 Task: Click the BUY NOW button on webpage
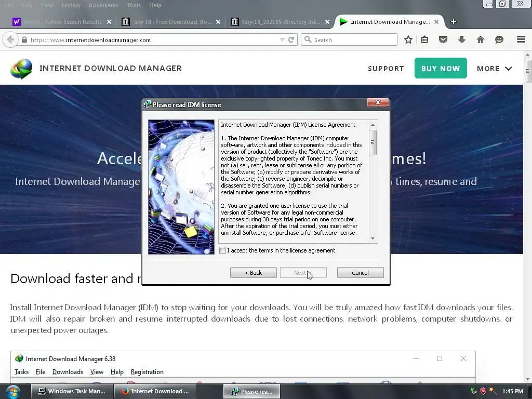coord(441,68)
